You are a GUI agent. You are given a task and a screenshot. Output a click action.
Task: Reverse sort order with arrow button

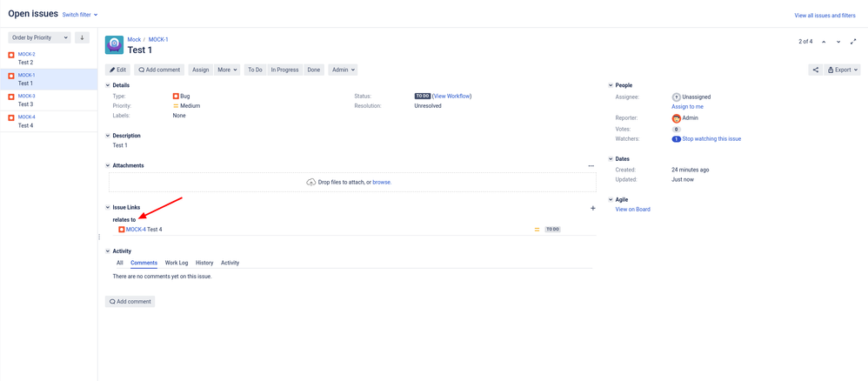(x=82, y=37)
